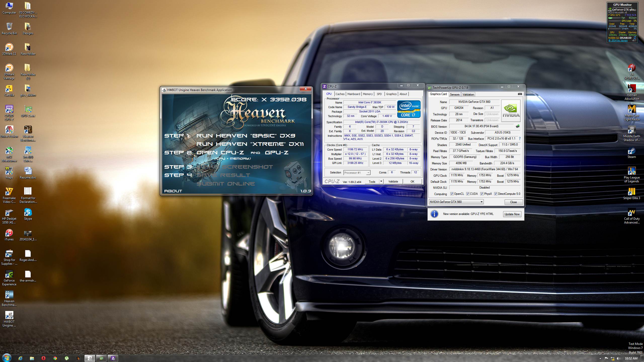Click Run Heaven "Basic" DX9

click(246, 136)
